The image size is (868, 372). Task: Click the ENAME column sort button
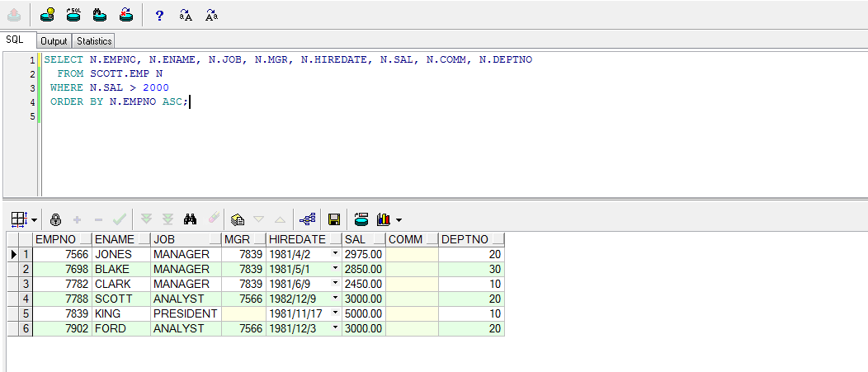point(144,239)
